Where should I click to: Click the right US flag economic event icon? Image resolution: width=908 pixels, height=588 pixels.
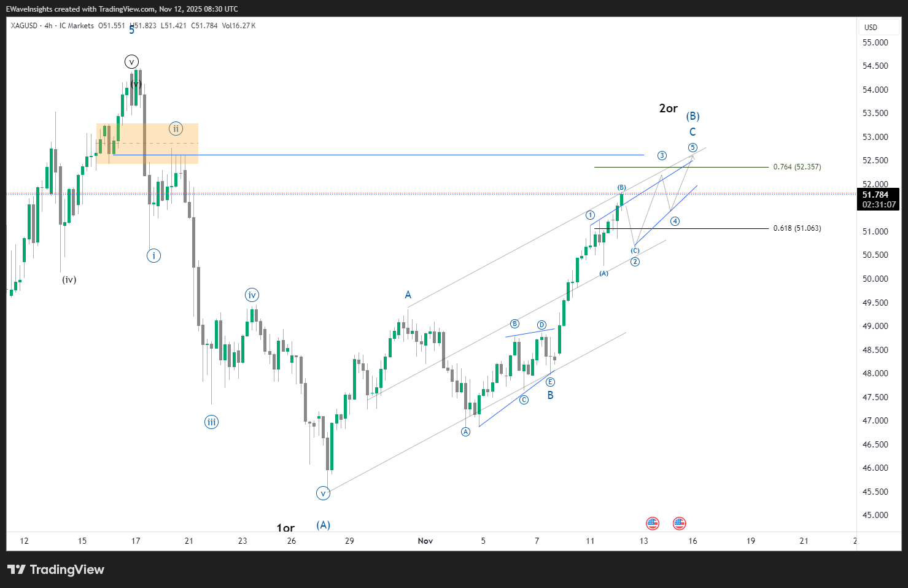pyautogui.click(x=679, y=523)
